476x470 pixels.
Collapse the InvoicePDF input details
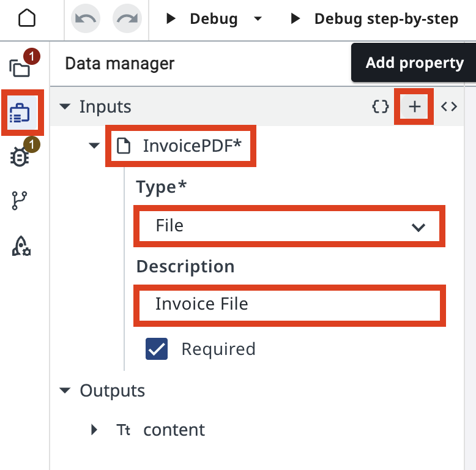coord(94,146)
